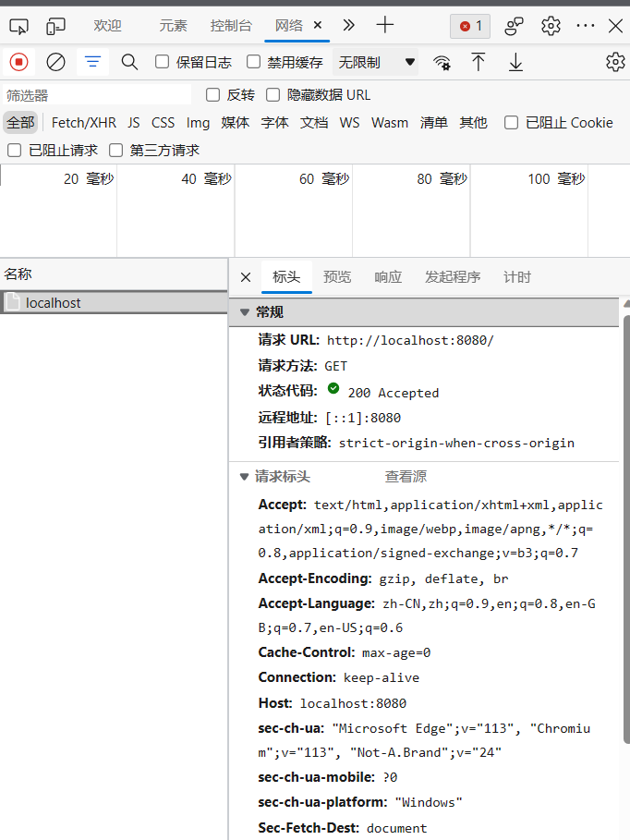
Task: Close the 网络 tab with its x
Action: coord(318,25)
